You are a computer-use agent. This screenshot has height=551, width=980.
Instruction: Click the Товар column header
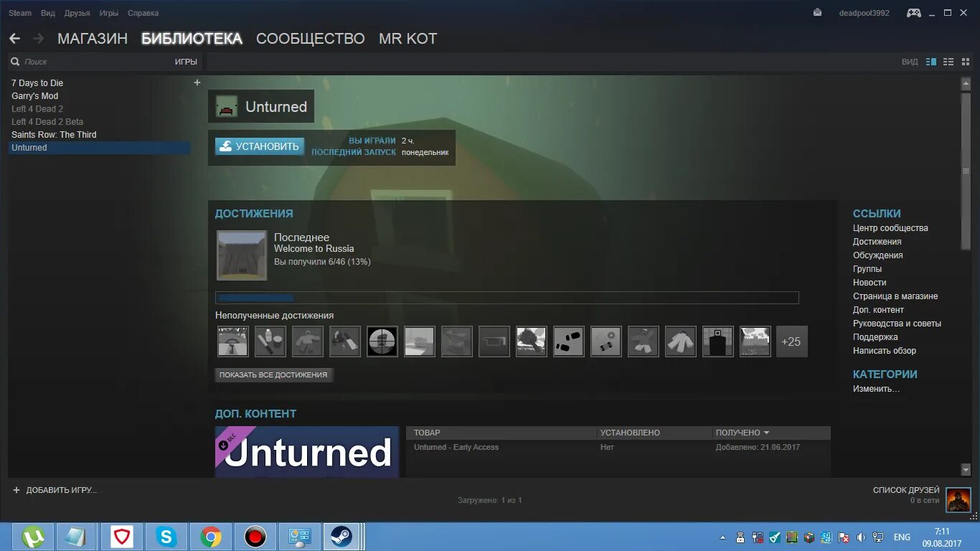(427, 433)
